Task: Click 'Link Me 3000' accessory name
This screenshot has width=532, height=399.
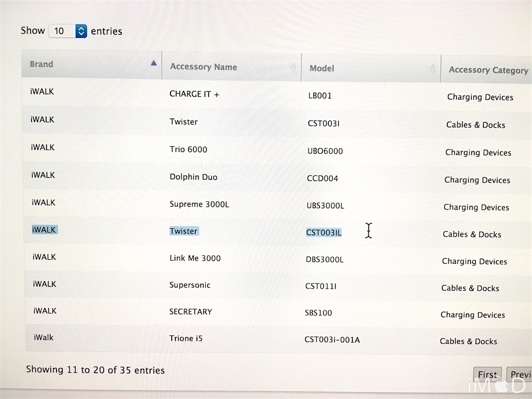Action: 195,258
